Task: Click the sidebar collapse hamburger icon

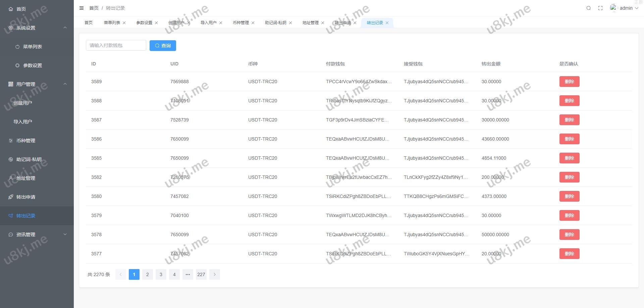Action: click(82, 8)
